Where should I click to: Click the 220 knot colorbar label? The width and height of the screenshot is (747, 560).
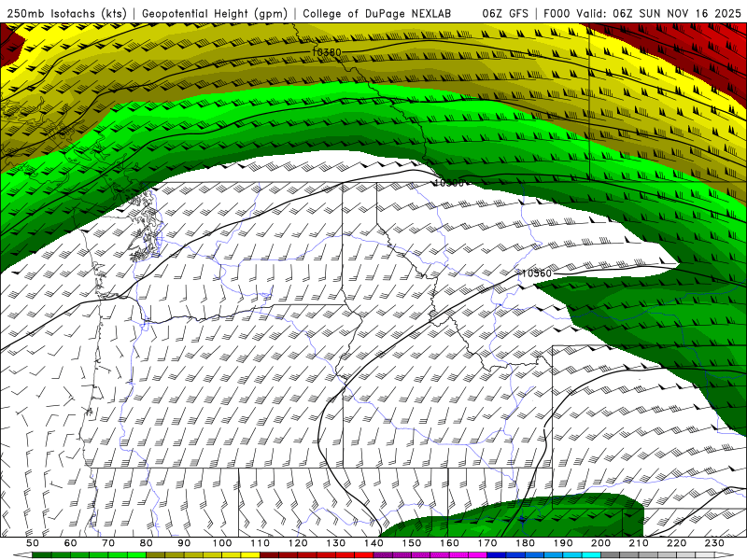677,543
